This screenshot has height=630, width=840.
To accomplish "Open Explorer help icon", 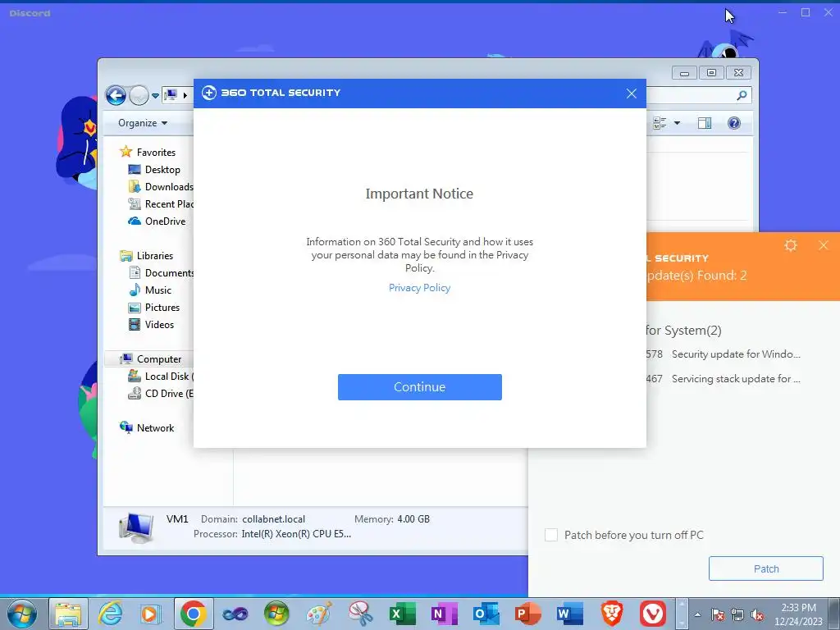I will click(x=734, y=123).
